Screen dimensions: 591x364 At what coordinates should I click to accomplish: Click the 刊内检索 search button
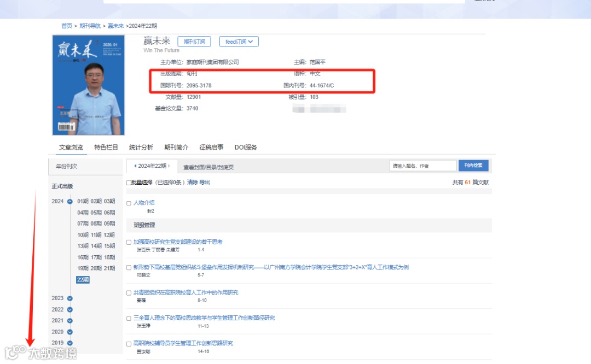point(473,165)
